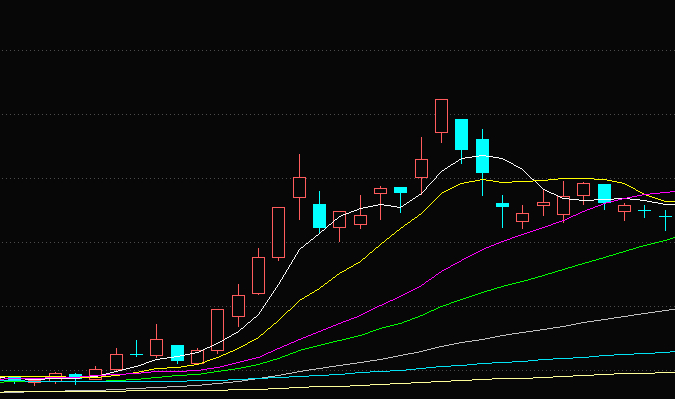
Task: Select the cyan candle right after the peak
Action: [461, 135]
